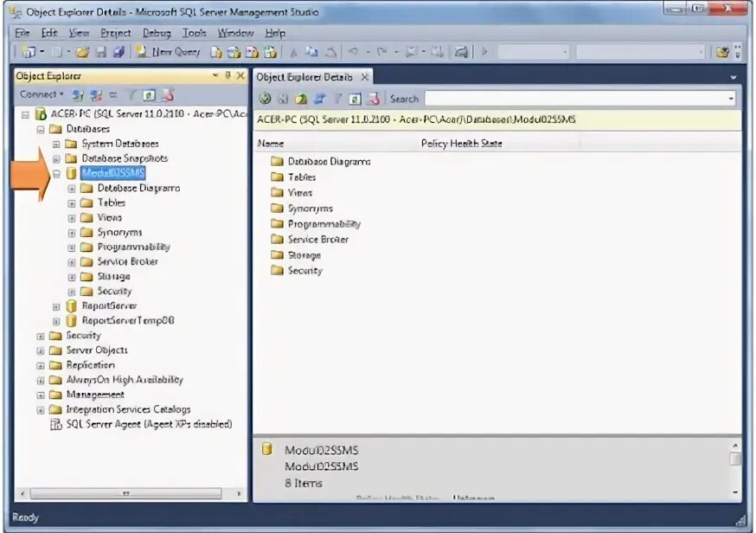Image resolution: width=756 pixels, height=533 pixels.
Task: Expand the ReportServer database node
Action: pos(56,307)
